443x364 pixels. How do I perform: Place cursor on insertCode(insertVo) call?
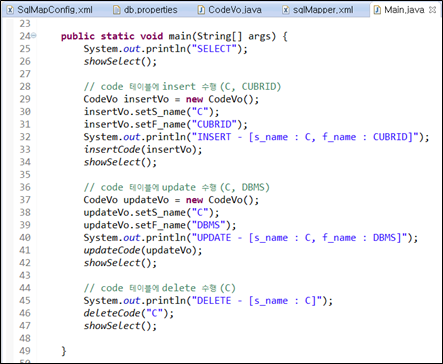[143, 149]
